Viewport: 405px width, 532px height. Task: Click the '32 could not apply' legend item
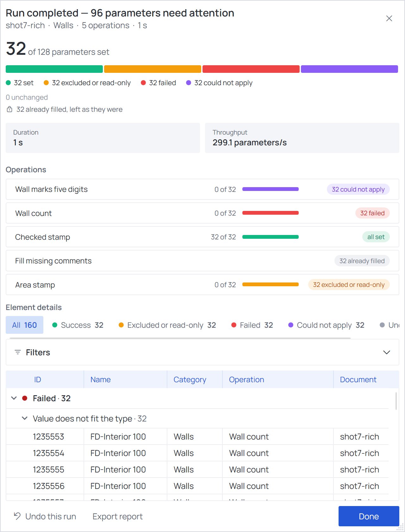point(219,83)
